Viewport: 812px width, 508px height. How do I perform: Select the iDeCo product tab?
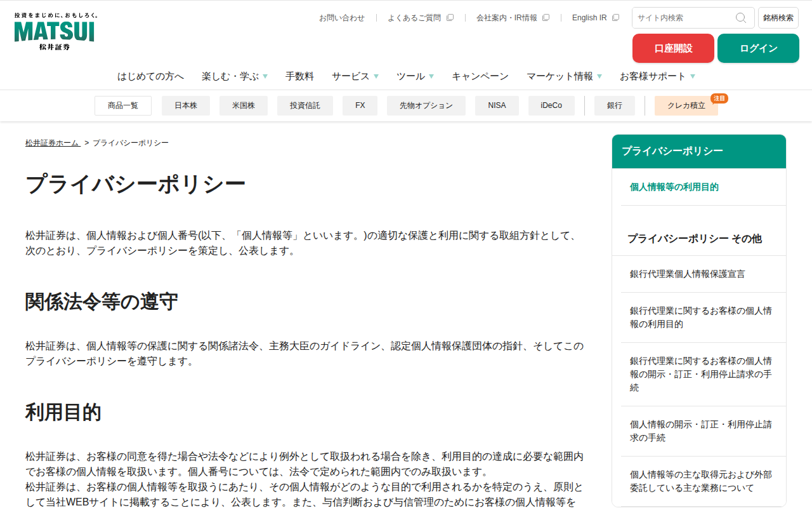tap(551, 105)
